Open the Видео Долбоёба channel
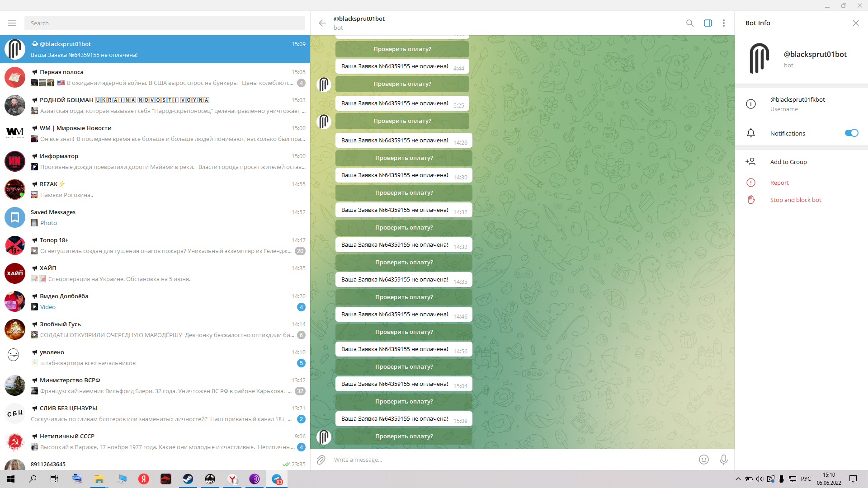The height and width of the screenshot is (488, 868). (155, 301)
